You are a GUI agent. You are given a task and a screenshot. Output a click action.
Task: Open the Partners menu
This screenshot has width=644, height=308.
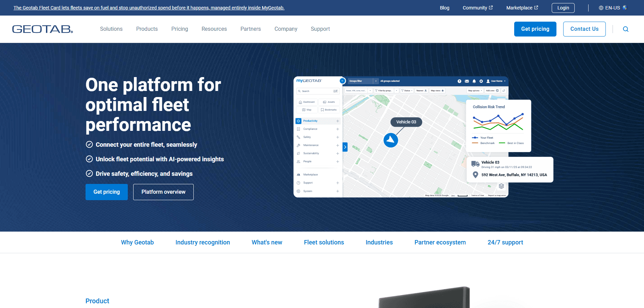[x=251, y=29]
